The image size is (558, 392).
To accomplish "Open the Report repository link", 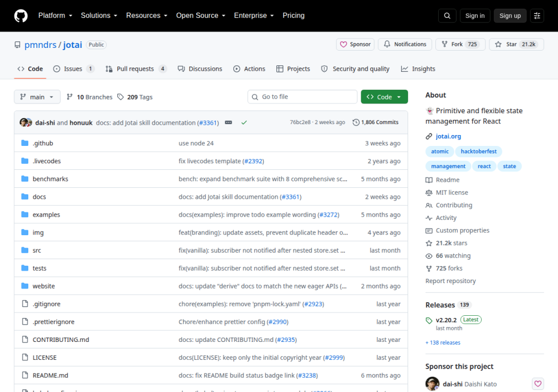I will 451,281.
